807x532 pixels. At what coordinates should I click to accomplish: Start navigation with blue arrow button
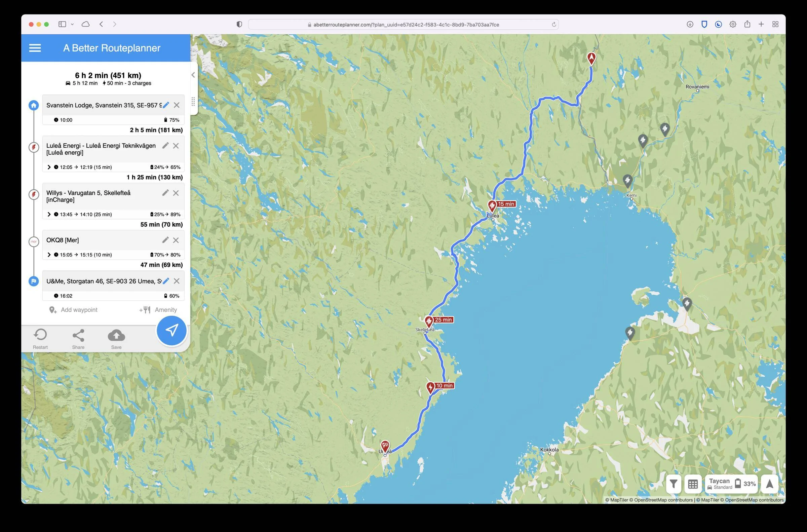click(x=171, y=331)
